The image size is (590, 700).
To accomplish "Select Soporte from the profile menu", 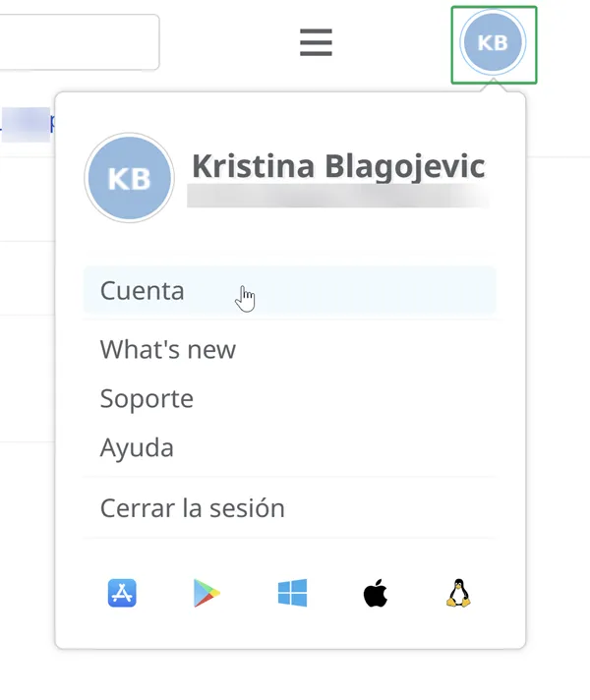I will click(x=147, y=398).
